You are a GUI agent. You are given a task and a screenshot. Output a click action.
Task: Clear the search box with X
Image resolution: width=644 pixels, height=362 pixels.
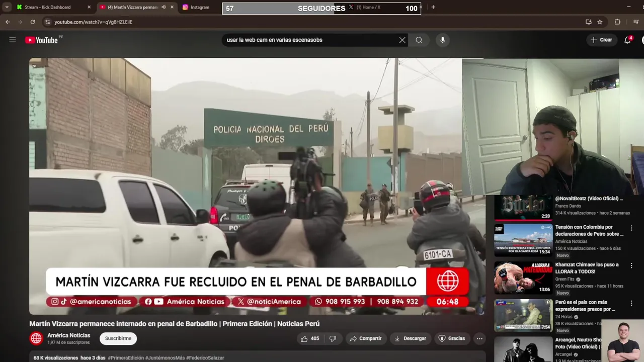tap(402, 40)
